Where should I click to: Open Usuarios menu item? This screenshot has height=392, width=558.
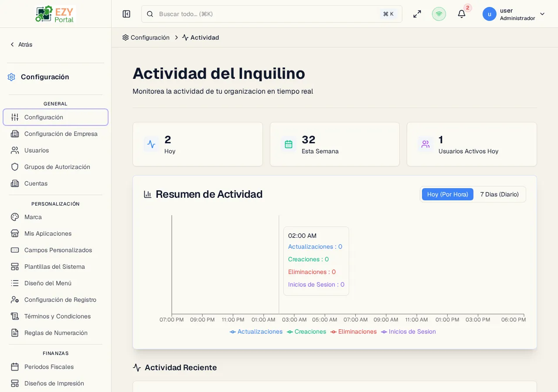coord(55,150)
